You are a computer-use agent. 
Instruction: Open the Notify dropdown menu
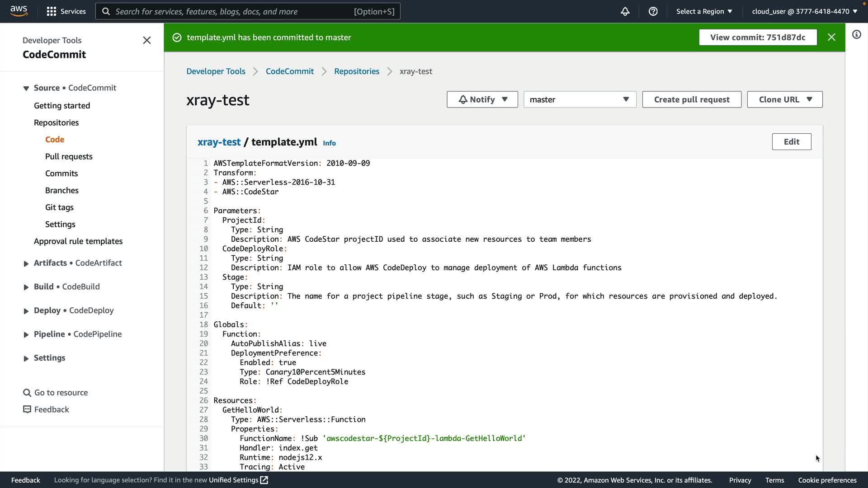coord(482,99)
